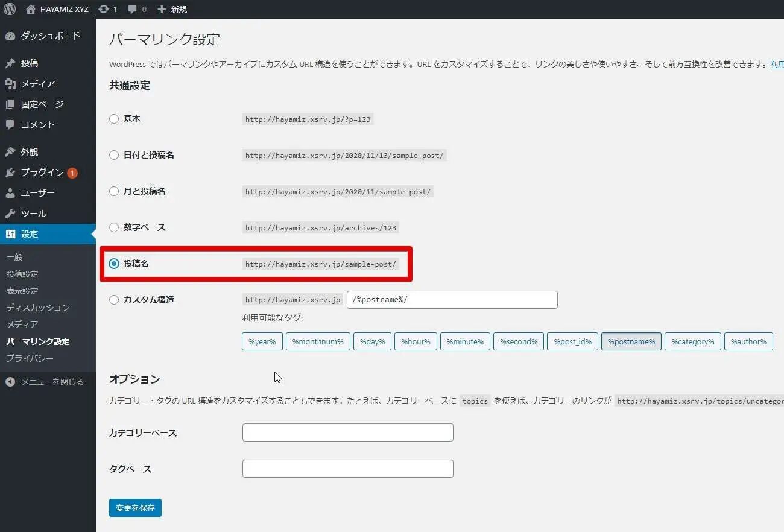This screenshot has width=784, height=532.
Task: Click the 投稿 pushpin icon in sidebar
Action: tap(10, 63)
